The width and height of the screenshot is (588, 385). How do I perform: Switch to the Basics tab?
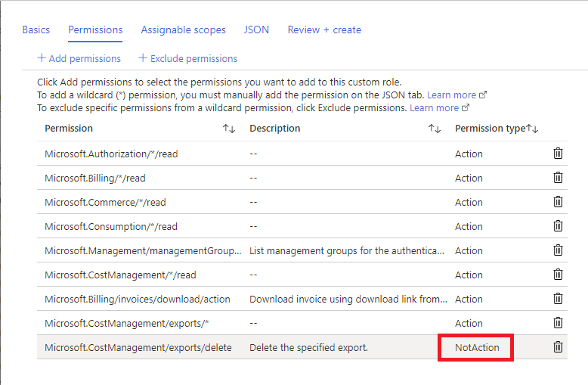click(x=36, y=30)
